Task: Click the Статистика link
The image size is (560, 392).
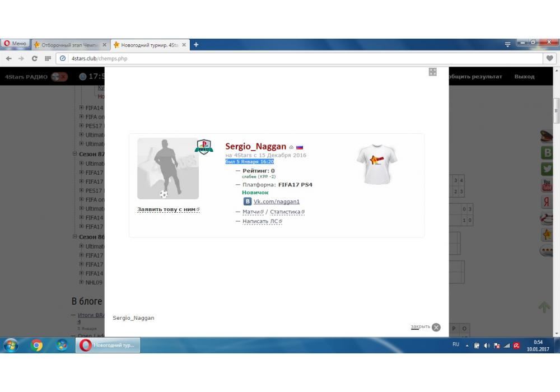Action: [x=286, y=212]
